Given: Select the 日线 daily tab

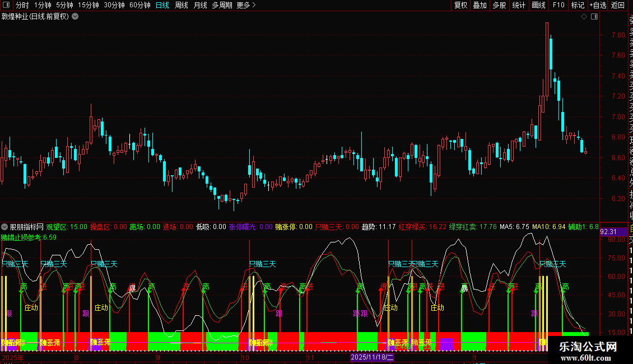Looking at the screenshot, I should pyautogui.click(x=162, y=5).
